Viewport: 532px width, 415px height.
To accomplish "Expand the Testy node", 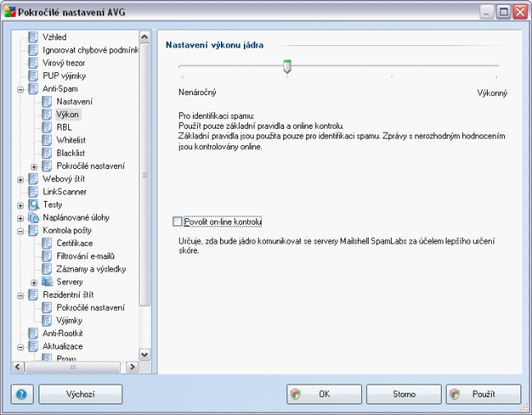I will click(x=21, y=206).
